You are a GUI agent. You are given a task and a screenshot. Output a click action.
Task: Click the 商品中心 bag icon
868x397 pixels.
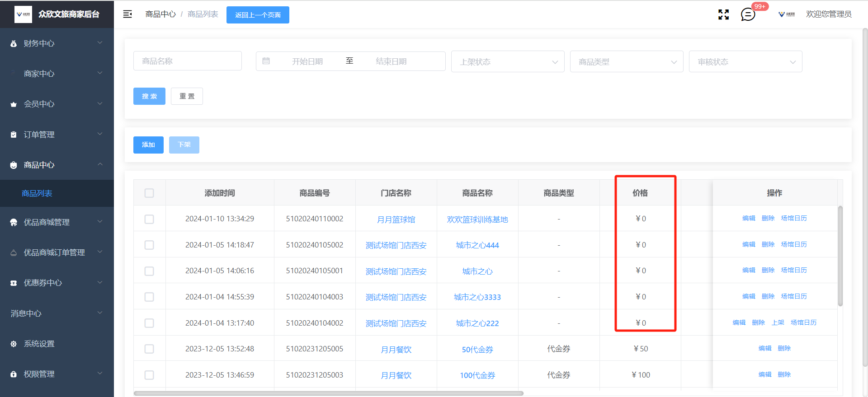point(14,165)
